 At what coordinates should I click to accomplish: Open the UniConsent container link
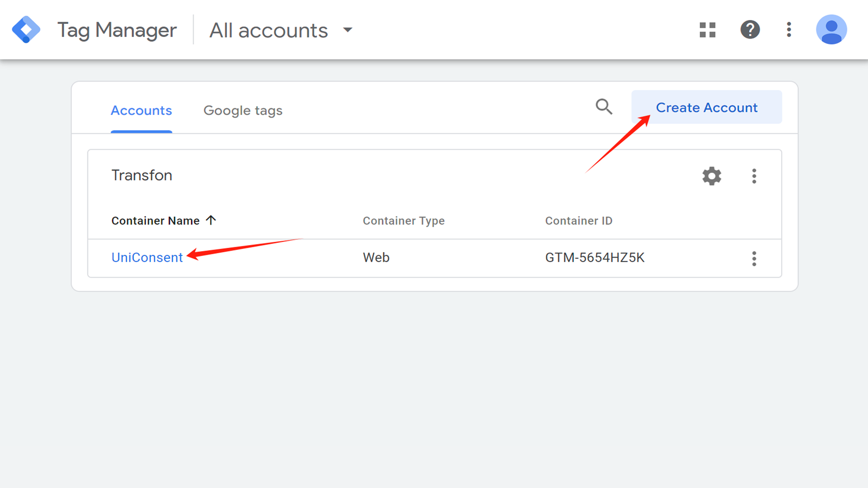pos(147,258)
